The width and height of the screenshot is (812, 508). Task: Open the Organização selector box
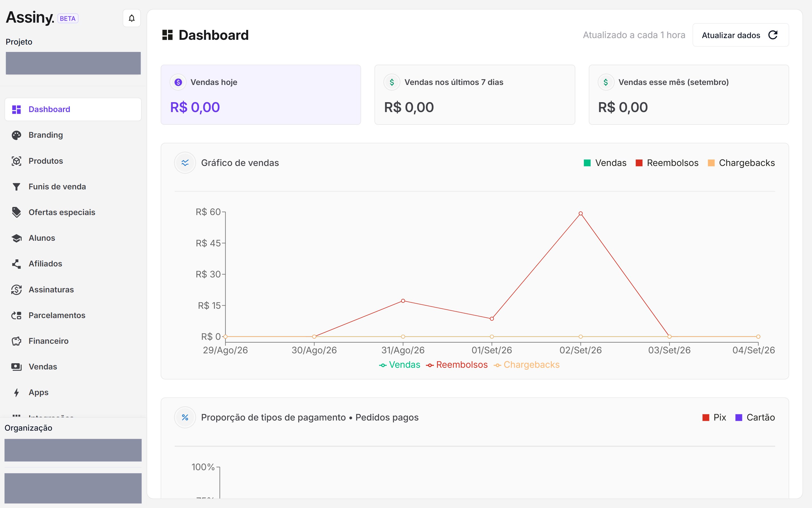[x=73, y=450]
